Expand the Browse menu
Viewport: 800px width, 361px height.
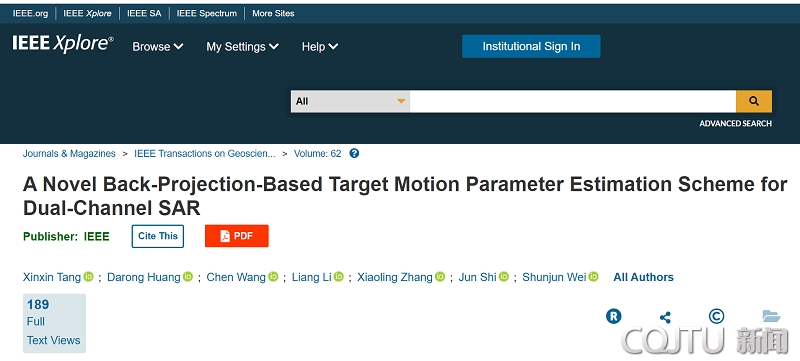(158, 46)
